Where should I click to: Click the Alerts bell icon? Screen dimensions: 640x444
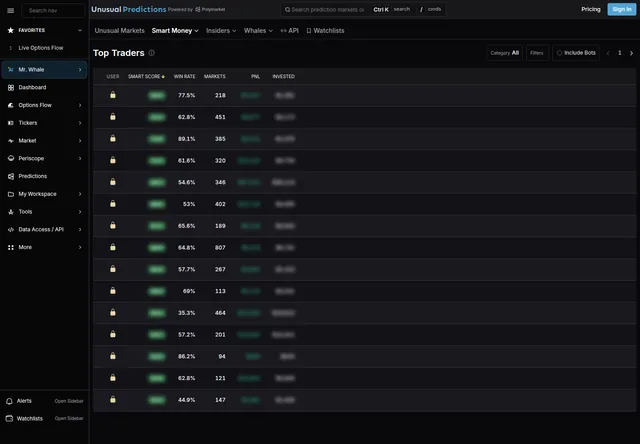[x=9, y=401]
